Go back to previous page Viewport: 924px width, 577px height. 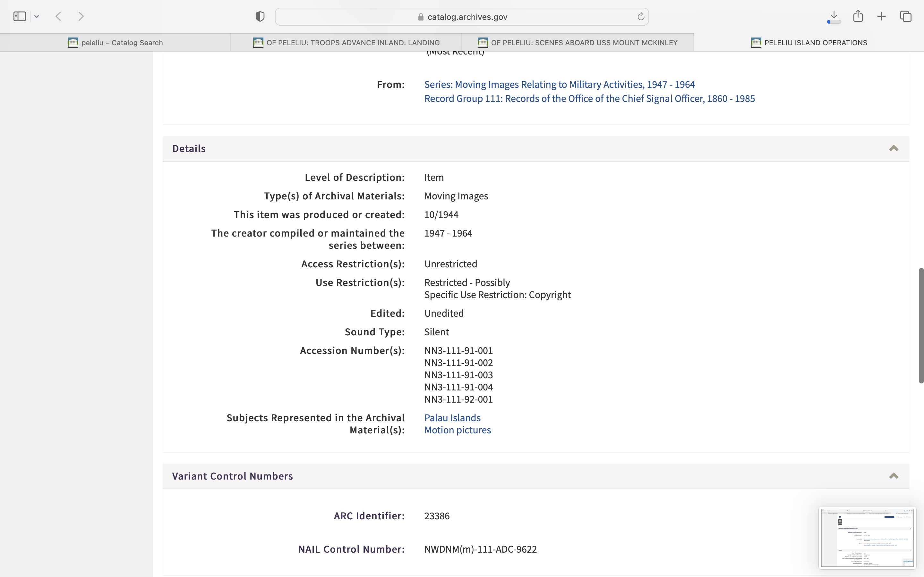tap(58, 16)
